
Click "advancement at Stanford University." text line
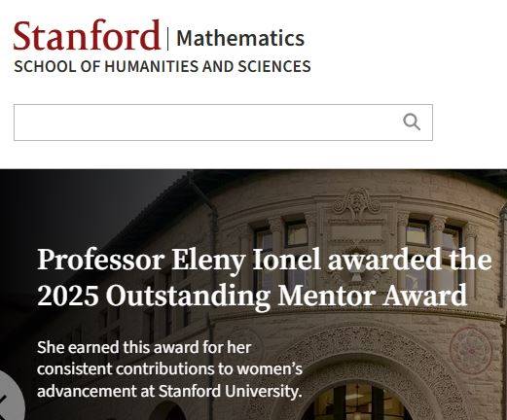(169, 391)
